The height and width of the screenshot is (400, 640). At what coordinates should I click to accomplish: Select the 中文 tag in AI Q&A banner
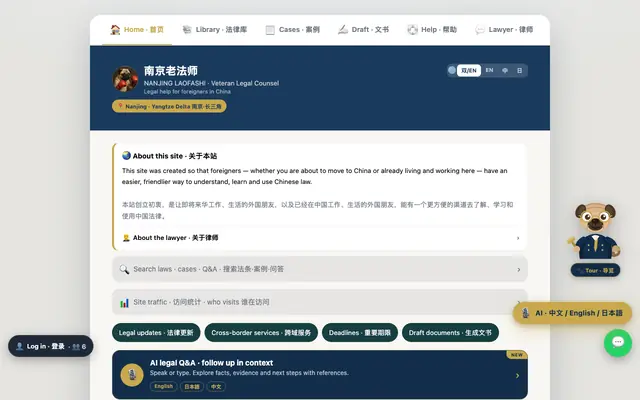(x=216, y=387)
